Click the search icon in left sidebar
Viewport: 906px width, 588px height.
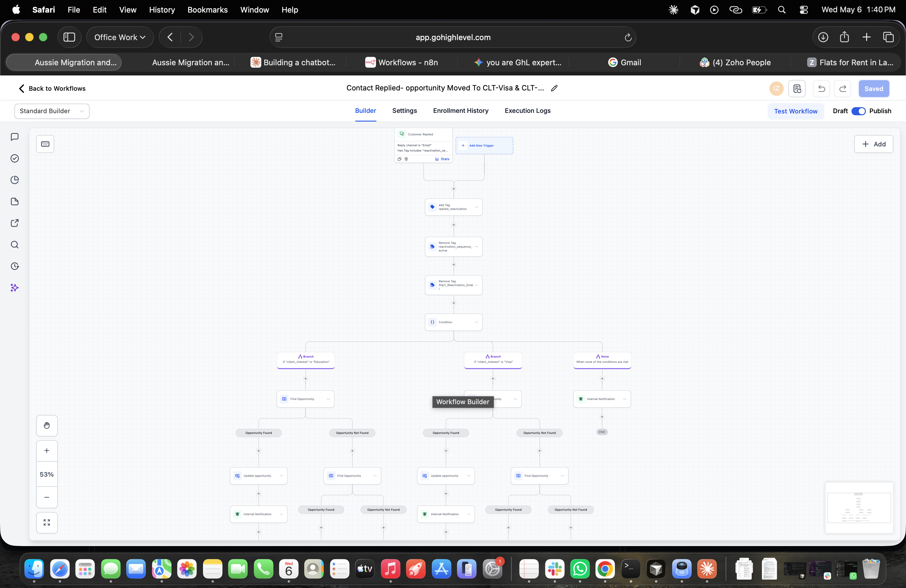point(14,245)
